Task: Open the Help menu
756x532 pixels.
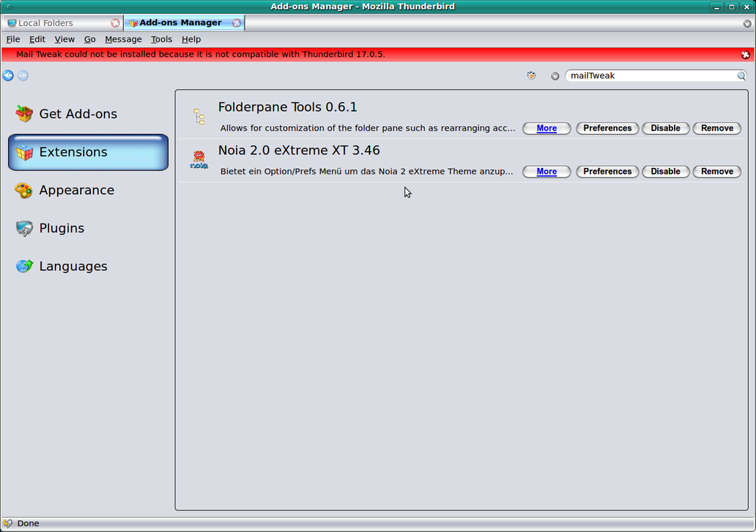Action: coord(191,40)
